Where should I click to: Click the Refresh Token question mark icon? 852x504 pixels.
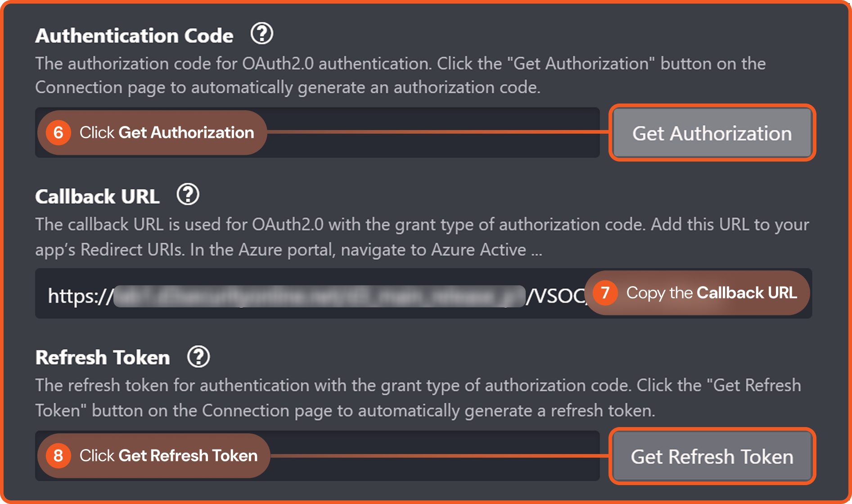198,356
